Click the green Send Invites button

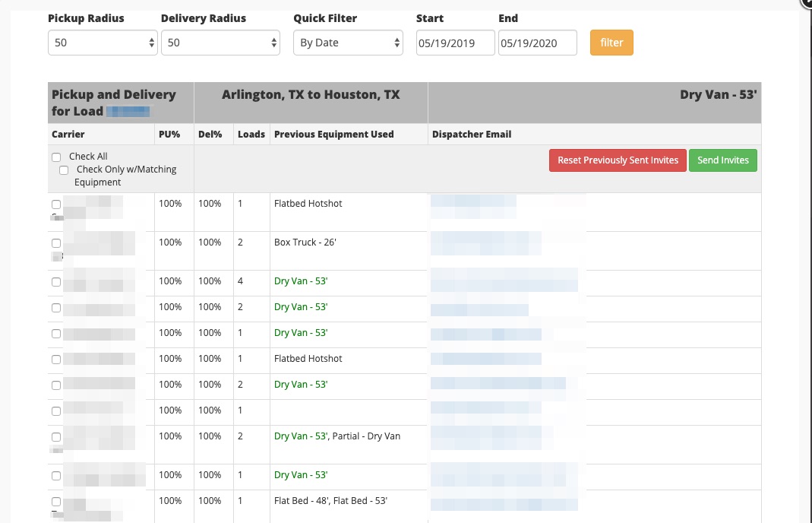(722, 160)
